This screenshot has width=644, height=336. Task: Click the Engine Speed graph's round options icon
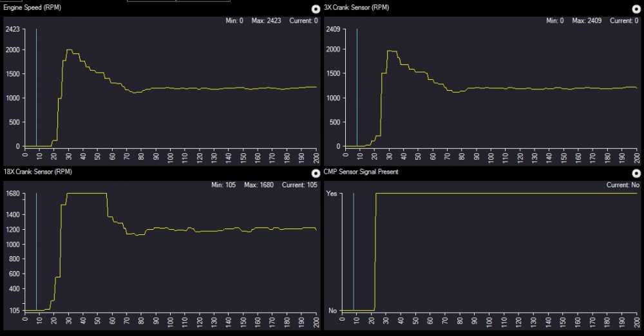click(x=315, y=9)
